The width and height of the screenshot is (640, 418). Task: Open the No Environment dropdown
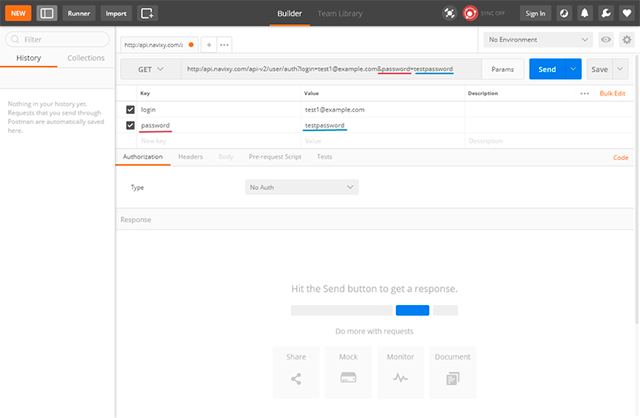pos(538,40)
